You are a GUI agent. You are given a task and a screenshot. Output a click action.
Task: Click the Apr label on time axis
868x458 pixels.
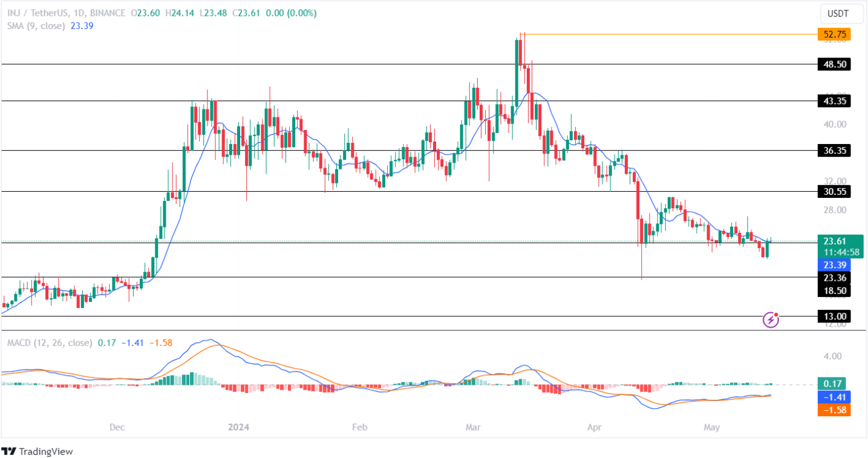click(x=595, y=428)
